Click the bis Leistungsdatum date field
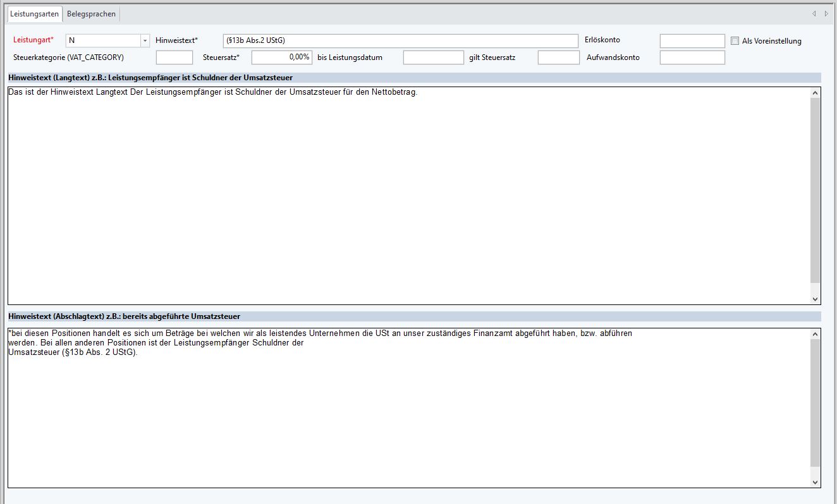This screenshot has width=837, height=504. tap(433, 57)
